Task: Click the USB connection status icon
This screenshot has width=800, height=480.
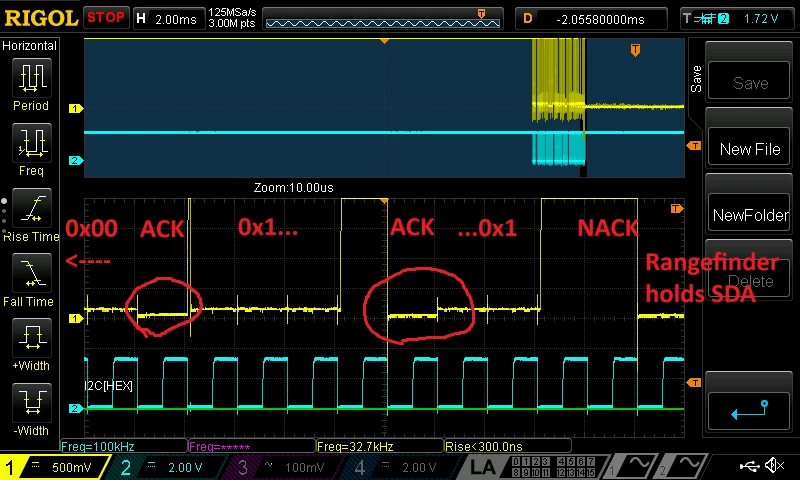Action: click(x=749, y=466)
